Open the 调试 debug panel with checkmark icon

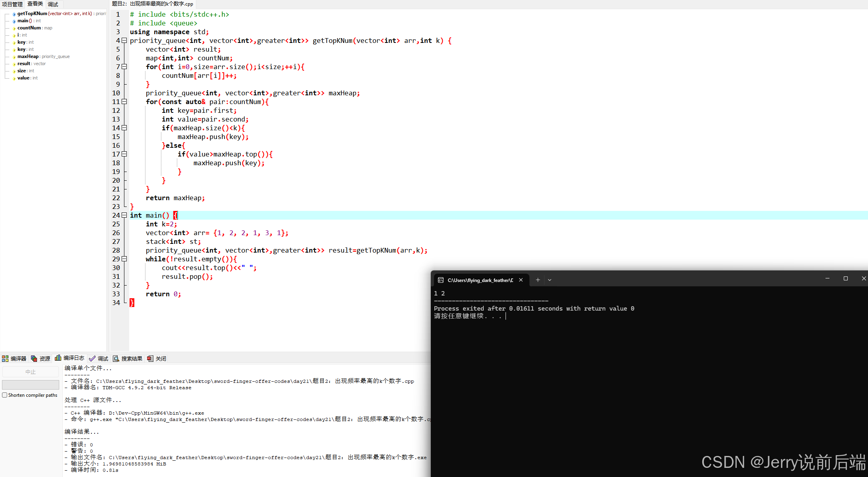pyautogui.click(x=99, y=359)
